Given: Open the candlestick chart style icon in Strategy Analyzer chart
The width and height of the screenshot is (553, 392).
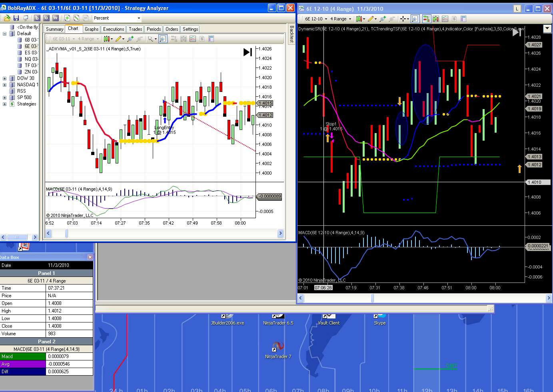Looking at the screenshot, I should [x=108, y=39].
